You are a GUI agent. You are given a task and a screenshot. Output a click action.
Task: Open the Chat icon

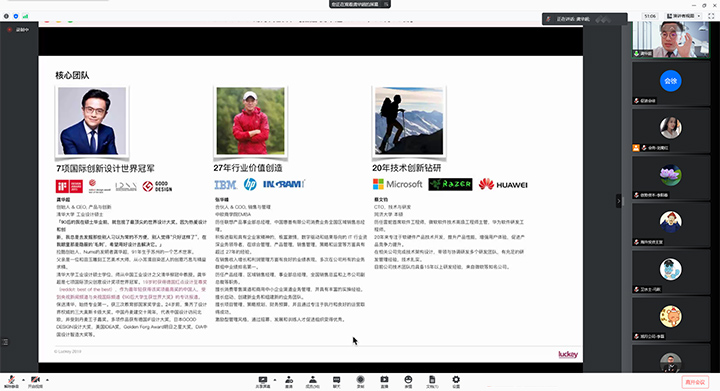337,381
